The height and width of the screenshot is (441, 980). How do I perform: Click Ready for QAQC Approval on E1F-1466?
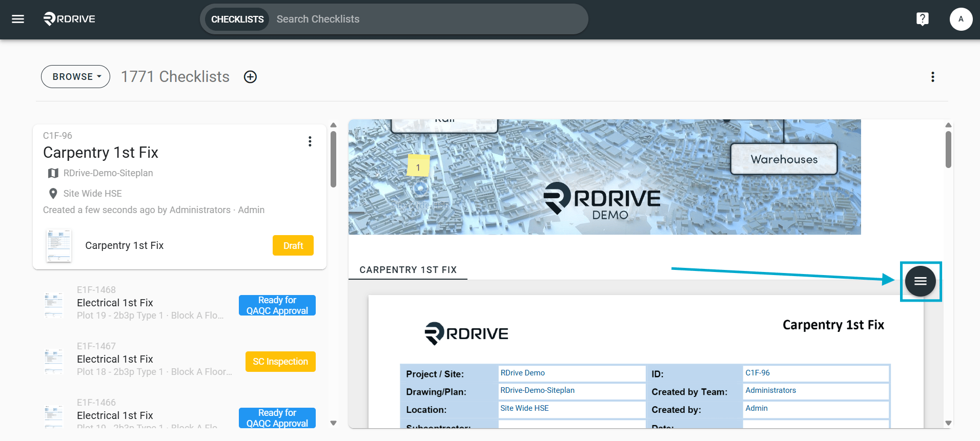coord(277,417)
